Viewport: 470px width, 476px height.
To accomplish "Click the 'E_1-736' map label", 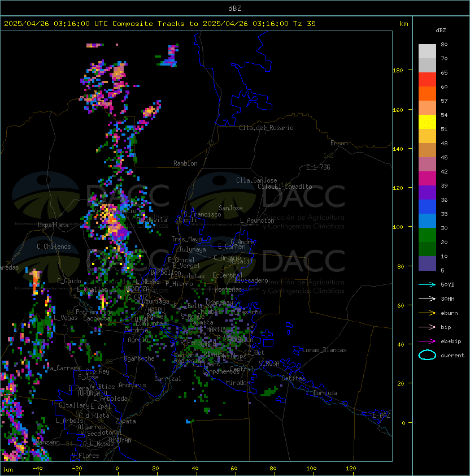I will 318,167.
